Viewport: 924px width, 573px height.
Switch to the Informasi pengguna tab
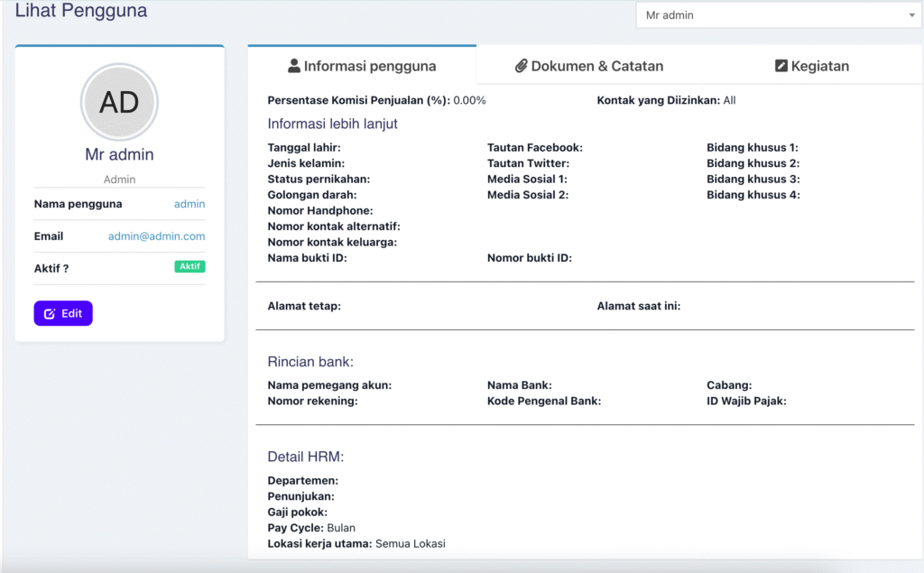coord(362,66)
